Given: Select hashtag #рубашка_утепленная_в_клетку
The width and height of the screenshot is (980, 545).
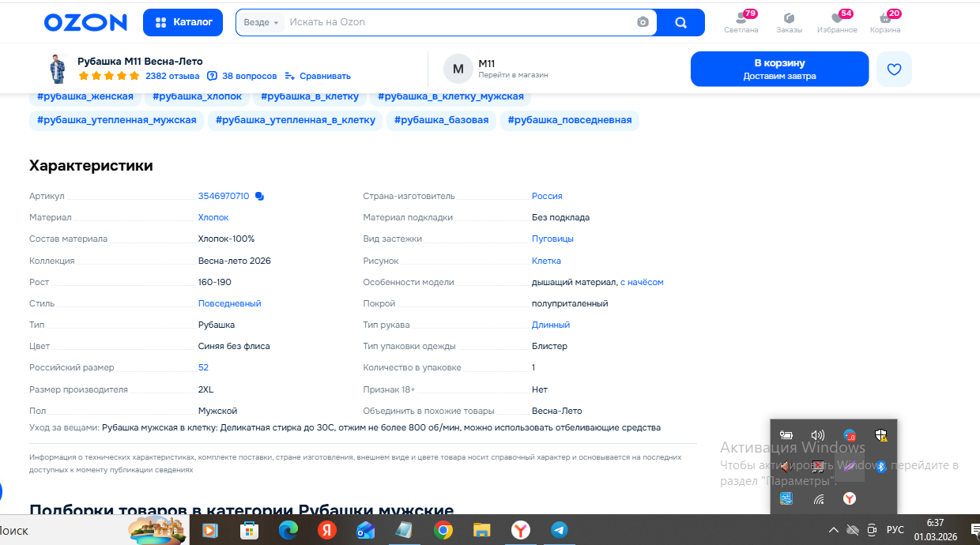Looking at the screenshot, I should tap(295, 120).
